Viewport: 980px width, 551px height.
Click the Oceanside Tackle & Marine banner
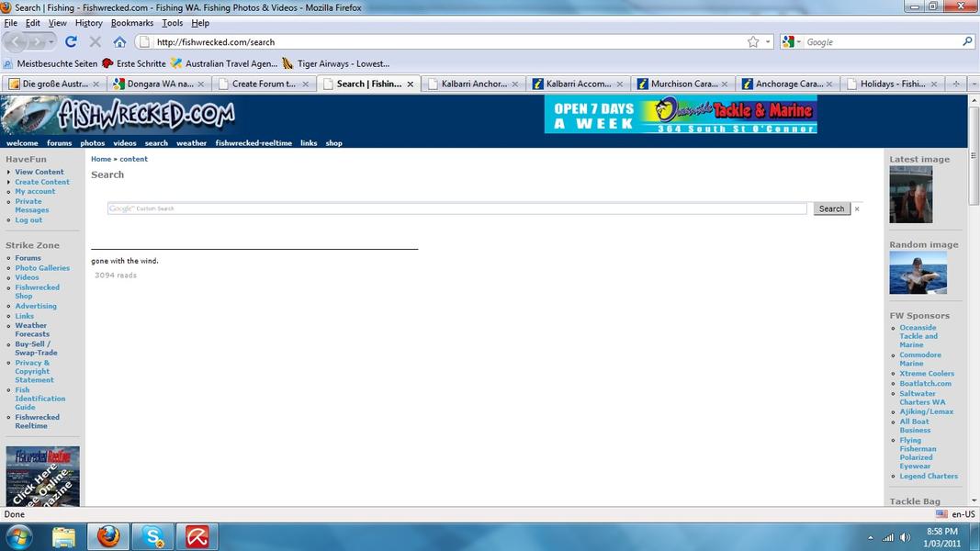(x=681, y=115)
